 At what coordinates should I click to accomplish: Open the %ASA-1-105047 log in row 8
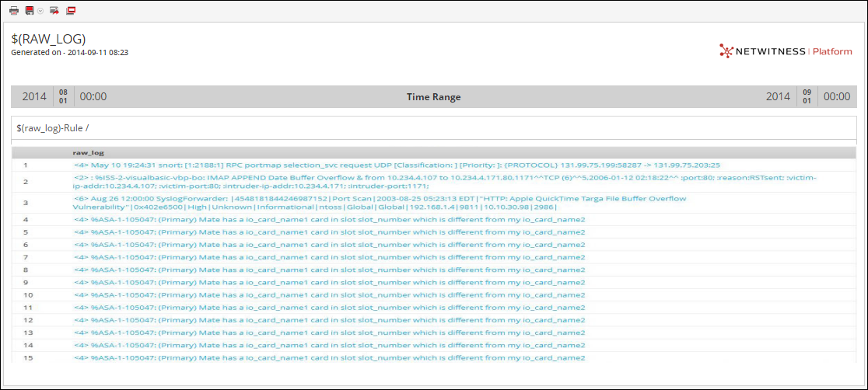tap(329, 270)
